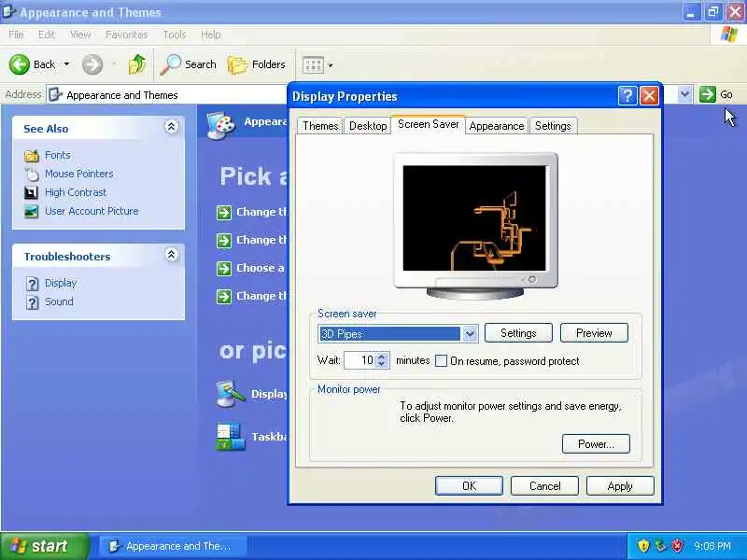Image resolution: width=747 pixels, height=560 pixels.
Task: Expand the address bar dropdown arrow
Action: point(684,94)
